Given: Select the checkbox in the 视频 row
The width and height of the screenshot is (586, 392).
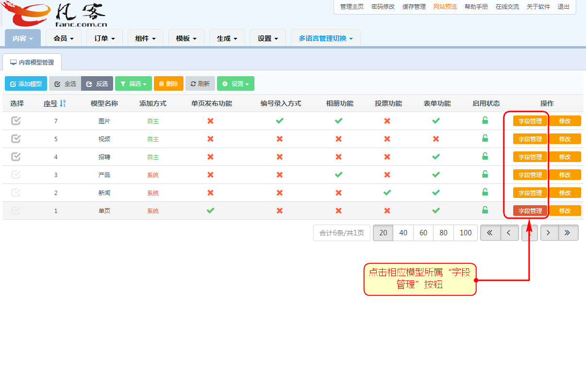Looking at the screenshot, I should pos(16,139).
